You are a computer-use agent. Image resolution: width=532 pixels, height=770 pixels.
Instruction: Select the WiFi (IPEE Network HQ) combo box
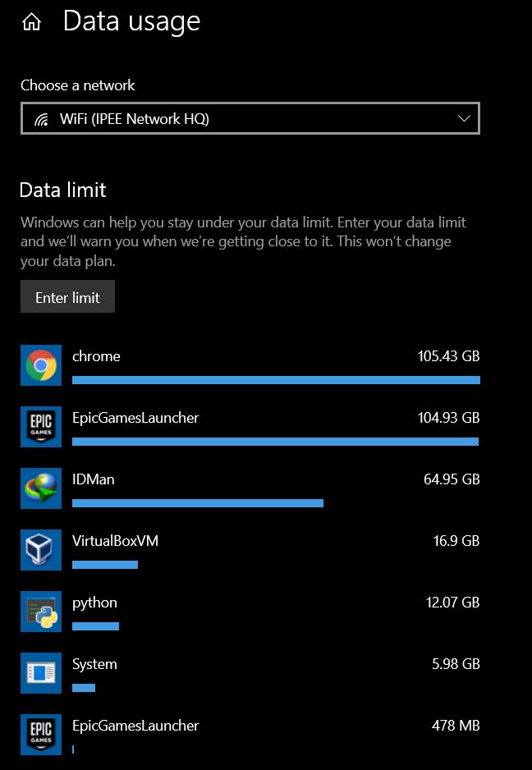click(250, 117)
